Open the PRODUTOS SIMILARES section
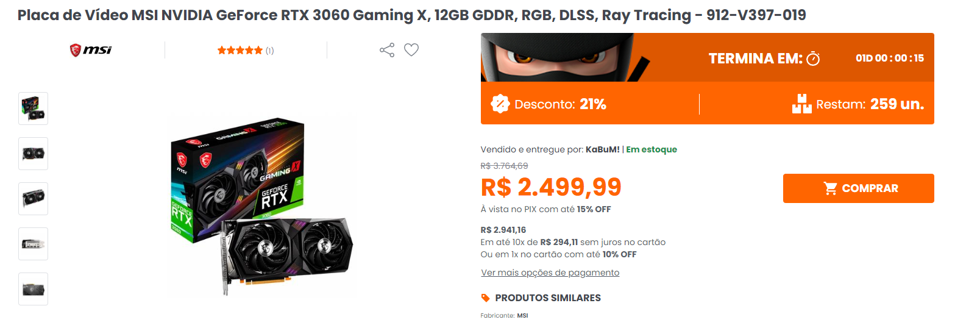The height and width of the screenshot is (328, 980). (x=547, y=298)
